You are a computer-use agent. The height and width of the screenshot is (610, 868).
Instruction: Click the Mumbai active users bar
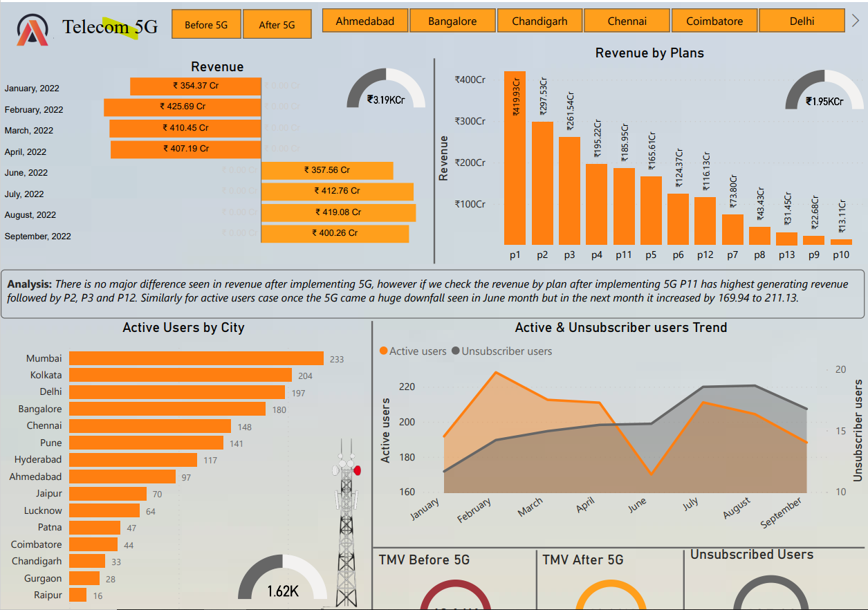coord(196,358)
